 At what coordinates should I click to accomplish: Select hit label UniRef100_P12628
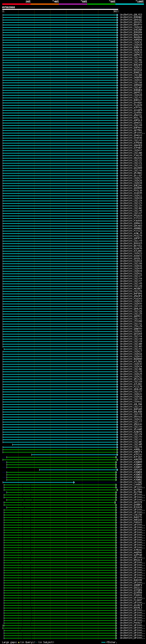click(131, 105)
